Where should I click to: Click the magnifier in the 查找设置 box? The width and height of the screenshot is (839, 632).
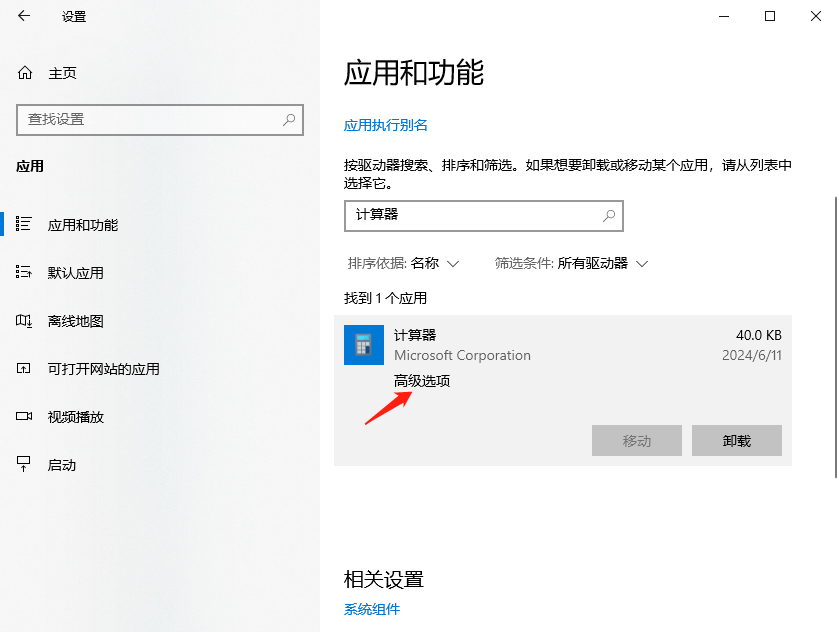(289, 119)
